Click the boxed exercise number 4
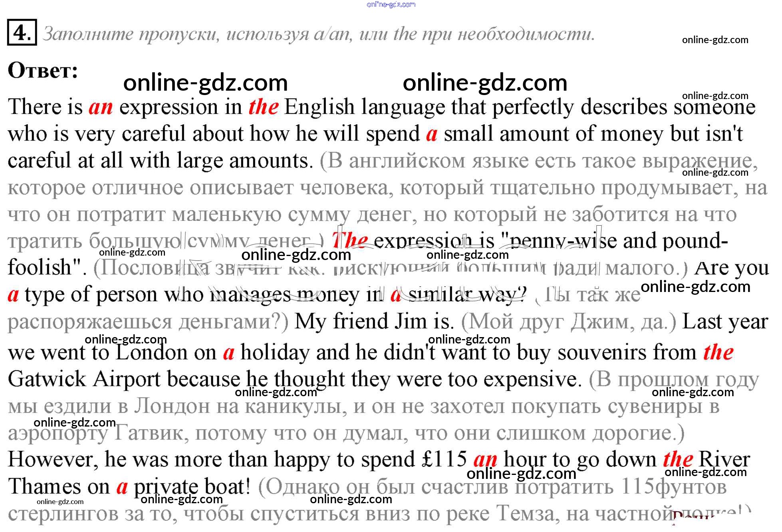Screen dimensions: 782x532 pyautogui.click(x=22, y=32)
